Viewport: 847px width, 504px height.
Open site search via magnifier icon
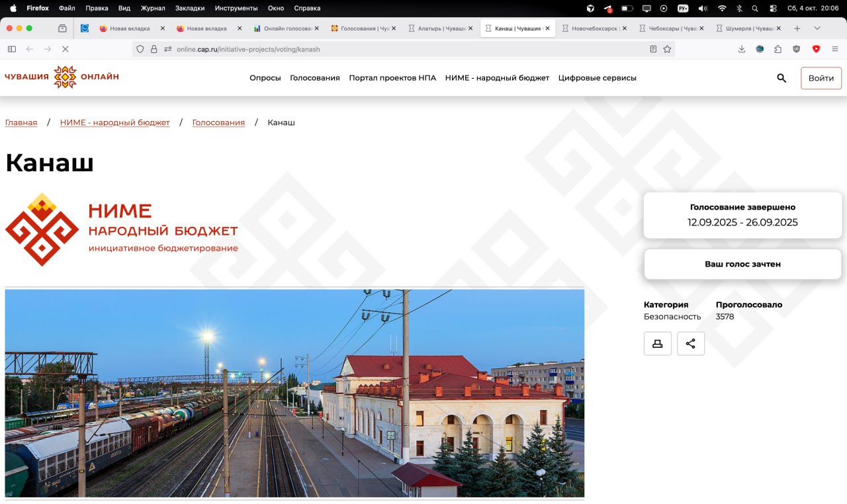click(x=781, y=78)
